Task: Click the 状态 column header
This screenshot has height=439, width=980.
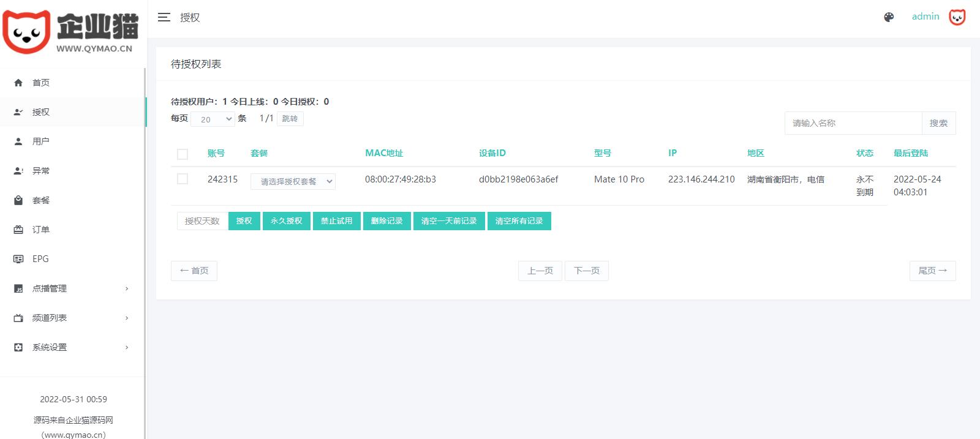Action: (x=865, y=153)
